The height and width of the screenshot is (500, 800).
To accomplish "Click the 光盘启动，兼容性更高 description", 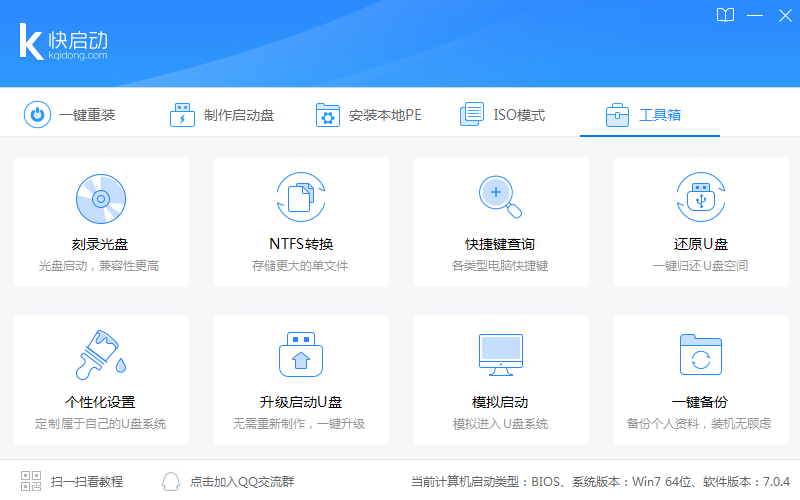I will 99,266.
